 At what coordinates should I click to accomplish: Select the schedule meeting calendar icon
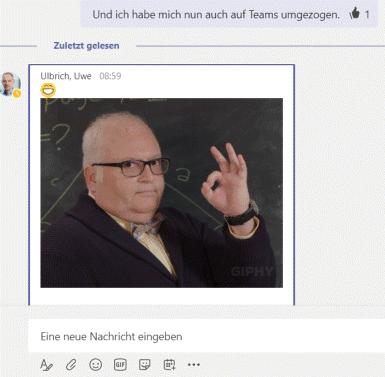click(x=169, y=365)
